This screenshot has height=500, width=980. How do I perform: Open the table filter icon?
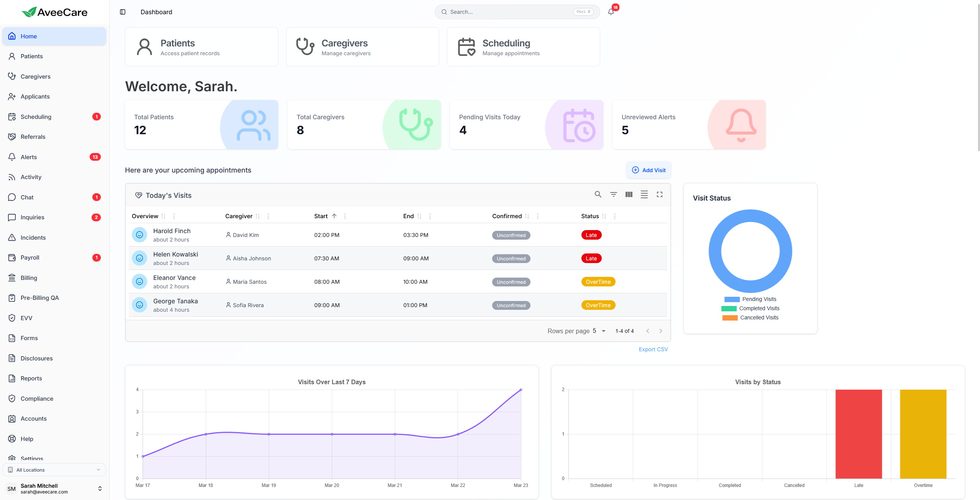[x=613, y=194]
